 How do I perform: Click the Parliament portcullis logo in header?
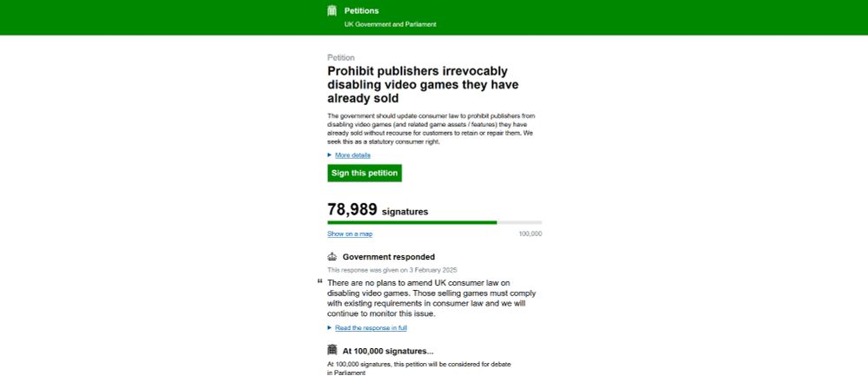pyautogui.click(x=332, y=10)
